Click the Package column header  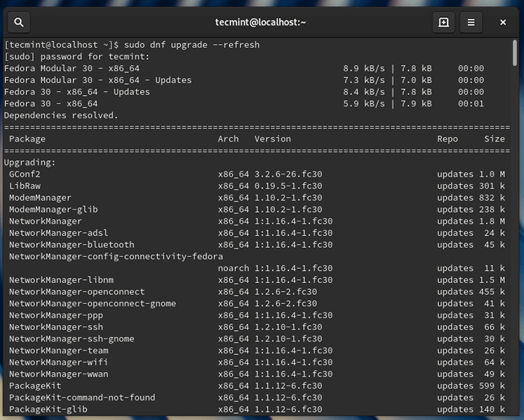tap(27, 139)
